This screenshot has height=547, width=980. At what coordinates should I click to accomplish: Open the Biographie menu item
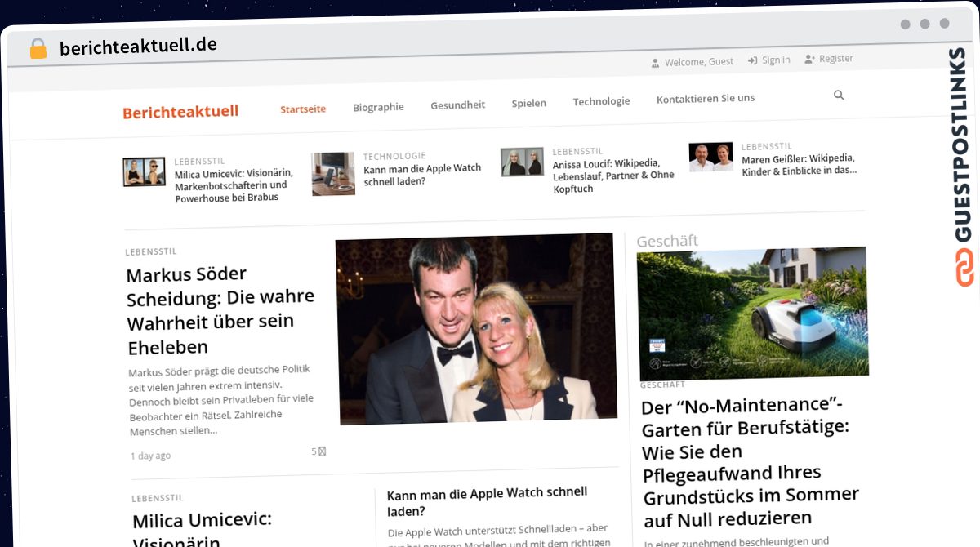tap(378, 107)
